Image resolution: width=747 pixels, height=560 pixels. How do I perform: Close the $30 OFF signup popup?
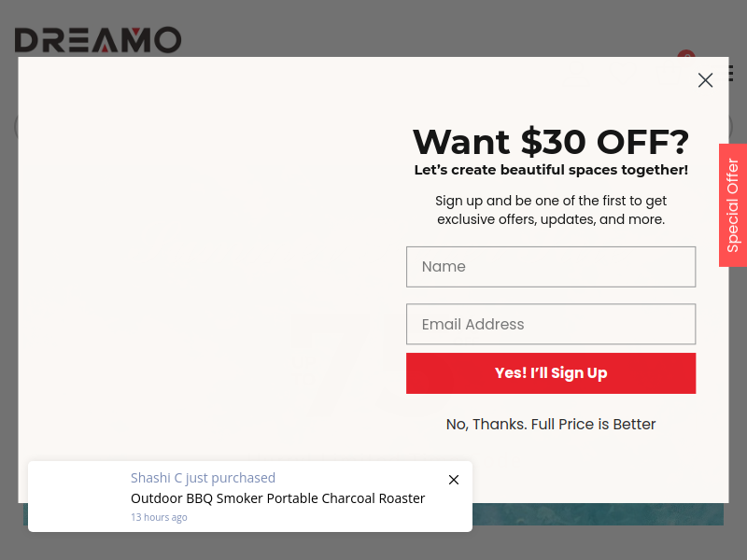[705, 80]
